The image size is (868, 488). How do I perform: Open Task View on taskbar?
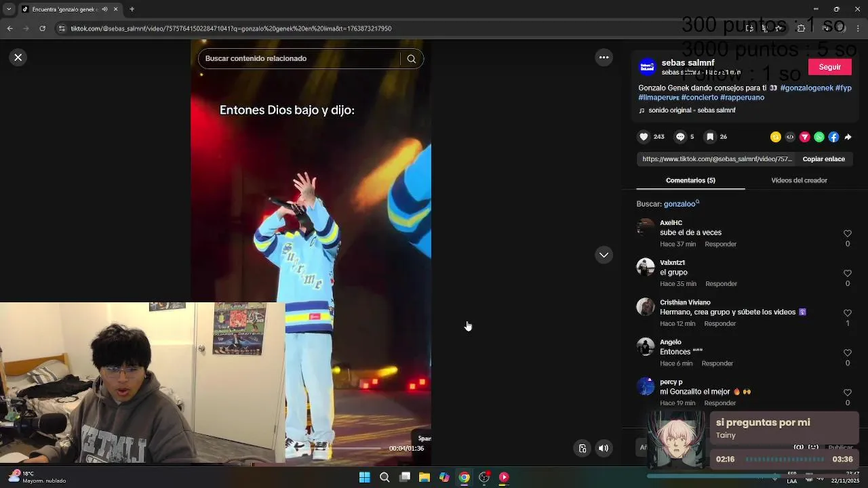[405, 477]
